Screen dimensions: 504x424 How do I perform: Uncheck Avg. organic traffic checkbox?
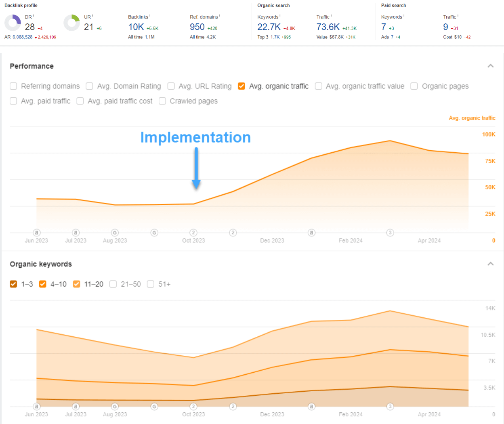tap(241, 86)
